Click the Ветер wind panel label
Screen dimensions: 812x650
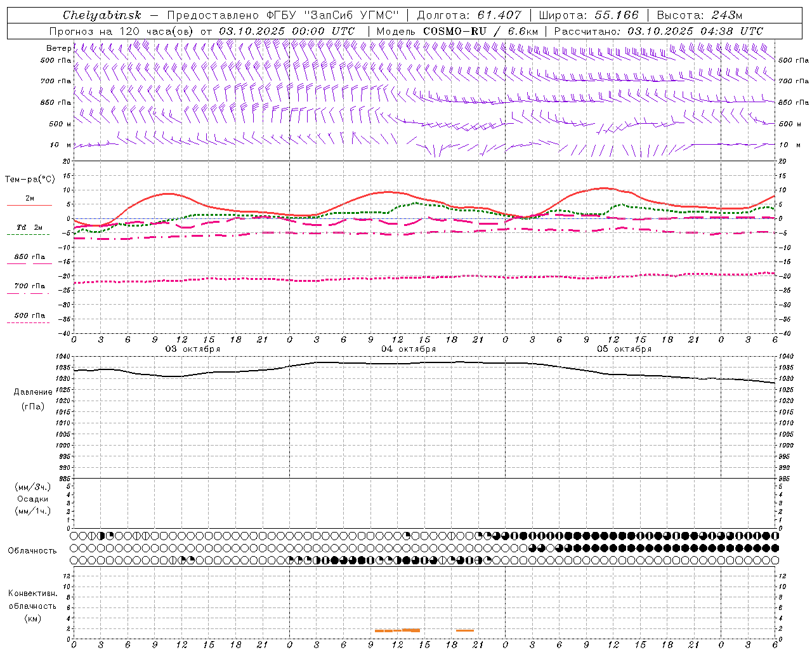coord(58,48)
